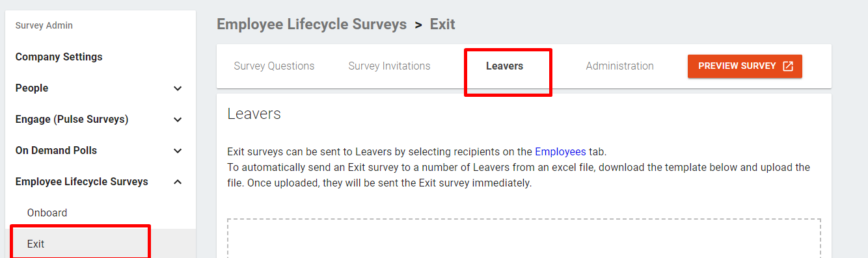Click Employee Lifecycle Surveys in the breadcrumb
Image resolution: width=868 pixels, height=258 pixels.
[312, 25]
